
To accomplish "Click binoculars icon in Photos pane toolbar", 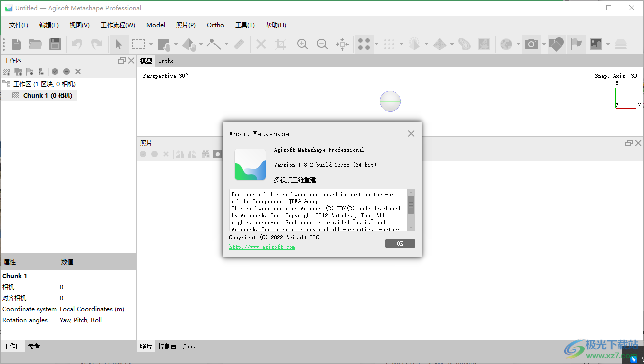I will 205,154.
